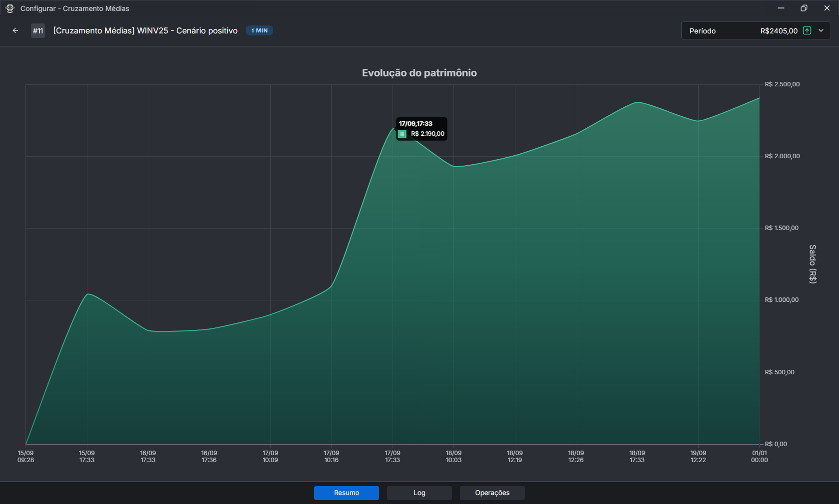The height and width of the screenshot is (504, 839).
Task: Click the back arrow icon
Action: click(x=15, y=30)
